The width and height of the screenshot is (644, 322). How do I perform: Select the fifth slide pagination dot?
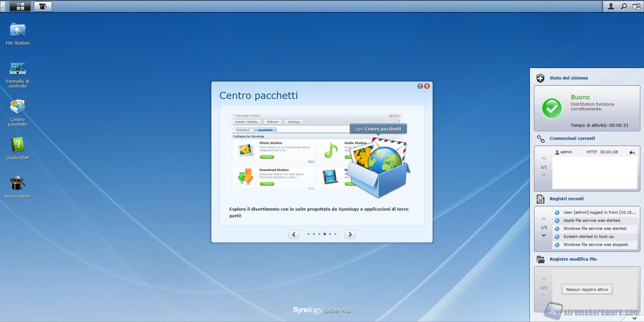pos(330,234)
